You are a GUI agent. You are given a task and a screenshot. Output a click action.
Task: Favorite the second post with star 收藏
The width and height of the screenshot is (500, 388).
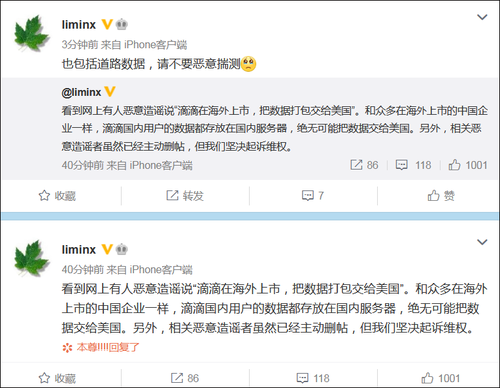click(57, 378)
